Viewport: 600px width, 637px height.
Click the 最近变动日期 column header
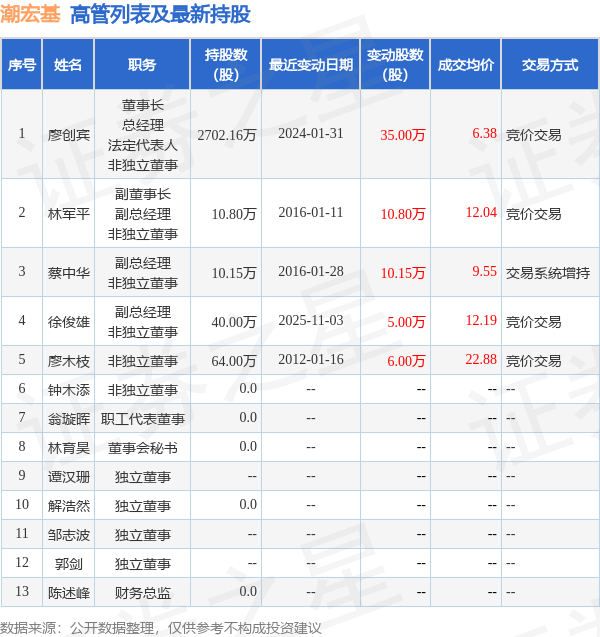coord(311,65)
